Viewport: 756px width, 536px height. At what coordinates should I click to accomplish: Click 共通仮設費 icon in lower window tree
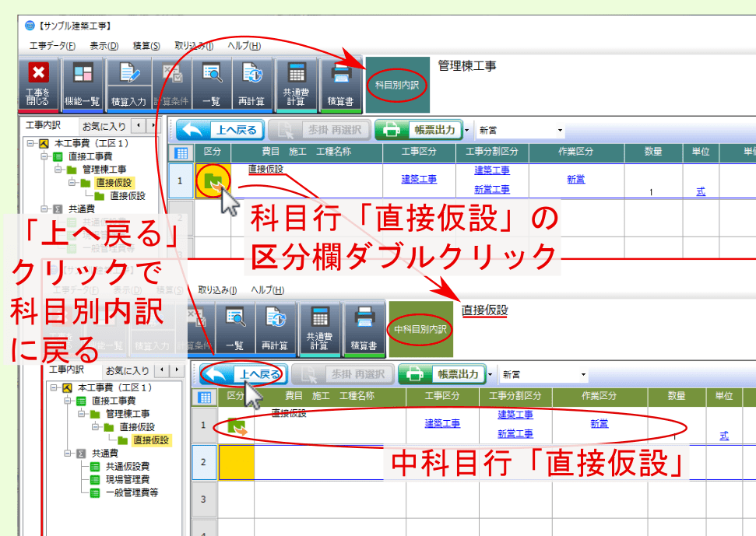[95, 466]
